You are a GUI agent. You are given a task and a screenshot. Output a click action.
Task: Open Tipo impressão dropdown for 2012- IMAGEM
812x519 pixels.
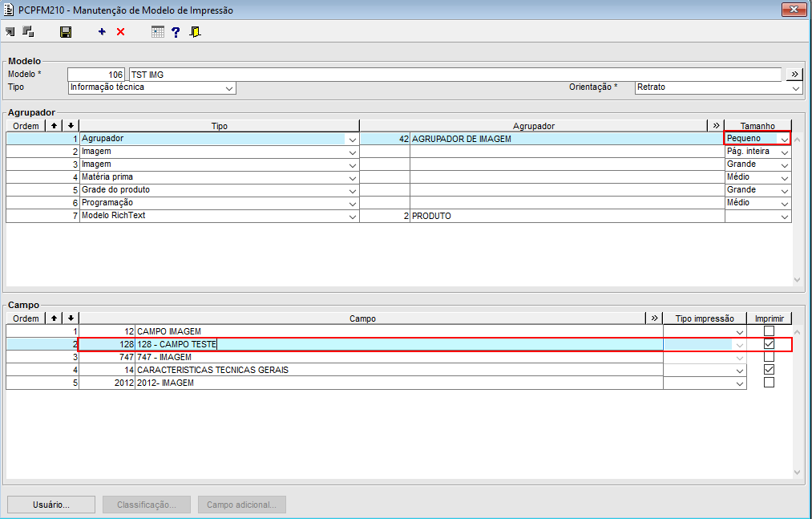pyautogui.click(x=740, y=383)
